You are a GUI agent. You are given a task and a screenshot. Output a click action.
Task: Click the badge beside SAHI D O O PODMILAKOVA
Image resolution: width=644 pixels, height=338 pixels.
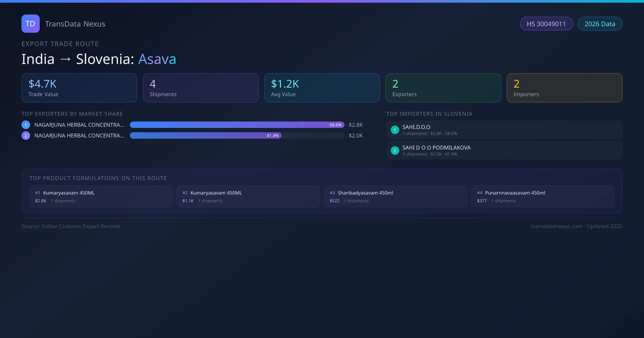(395, 150)
